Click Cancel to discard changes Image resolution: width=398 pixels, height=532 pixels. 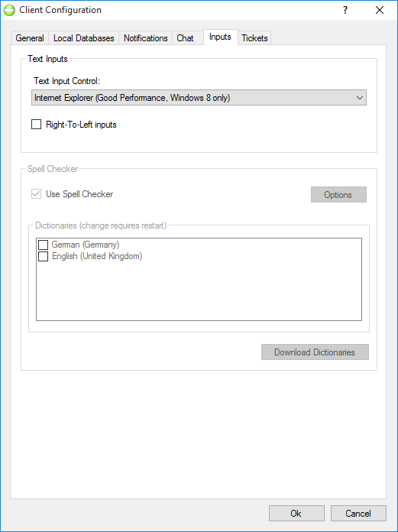[358, 514]
